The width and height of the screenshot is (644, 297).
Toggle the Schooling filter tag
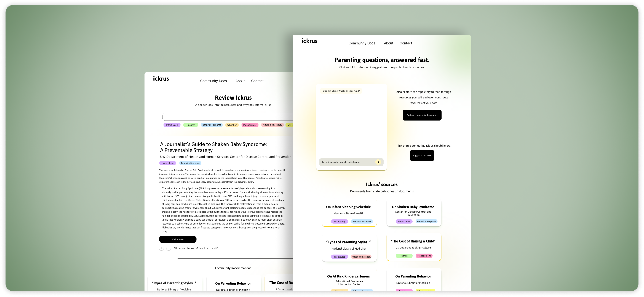click(x=232, y=125)
